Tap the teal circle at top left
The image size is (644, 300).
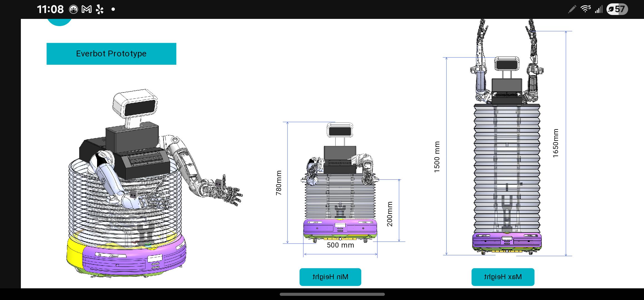(x=60, y=22)
